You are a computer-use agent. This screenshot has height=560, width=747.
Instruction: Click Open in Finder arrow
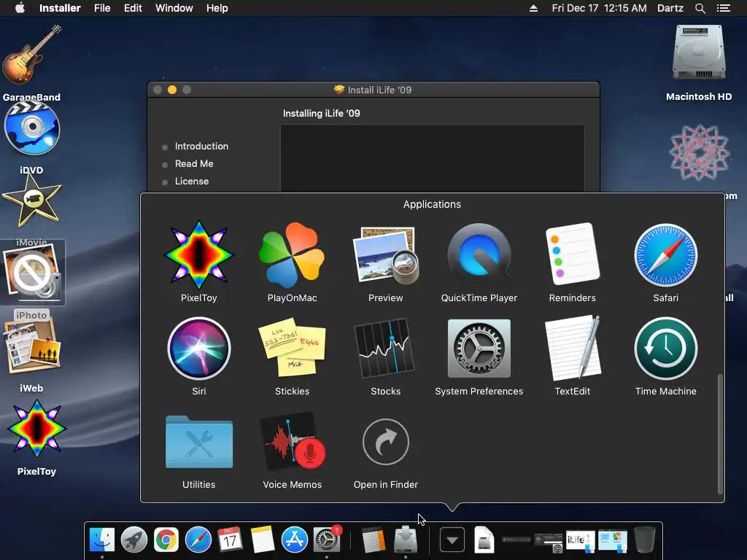385,442
